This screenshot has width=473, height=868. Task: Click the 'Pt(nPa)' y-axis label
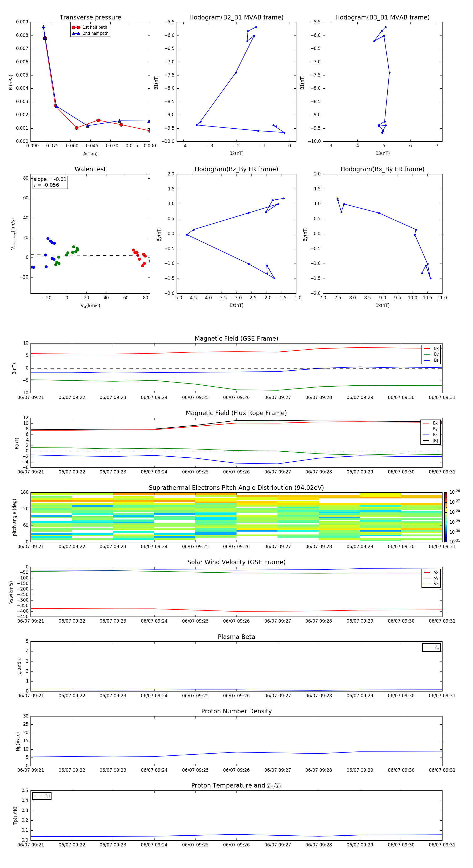(11, 82)
